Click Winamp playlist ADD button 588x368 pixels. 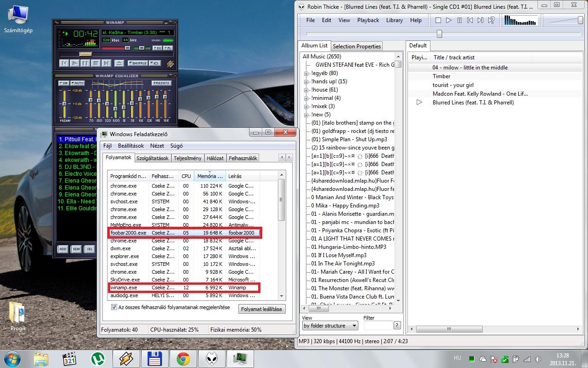click(63, 249)
